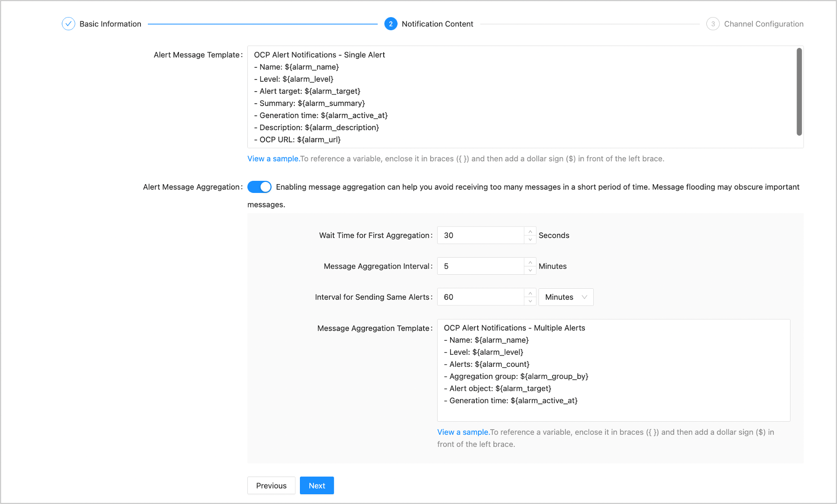The image size is (837, 504).
Task: Click the Next button
Action: [317, 485]
